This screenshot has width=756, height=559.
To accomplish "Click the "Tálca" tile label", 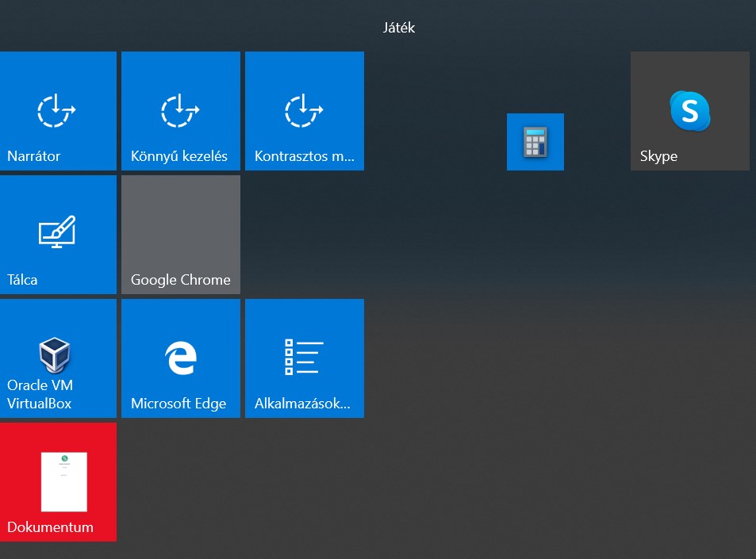I will tap(22, 280).
